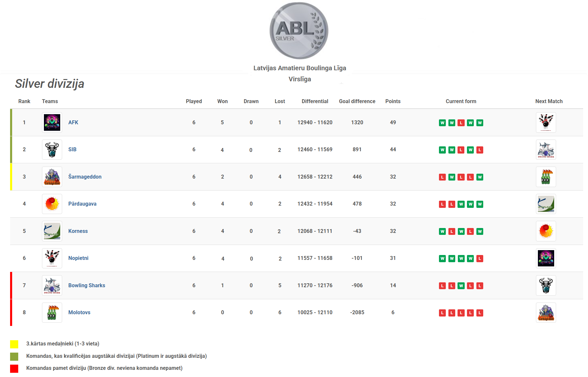Click Šarmageddon team logo in Teams column
The height and width of the screenshot is (377, 588).
pos(52,177)
